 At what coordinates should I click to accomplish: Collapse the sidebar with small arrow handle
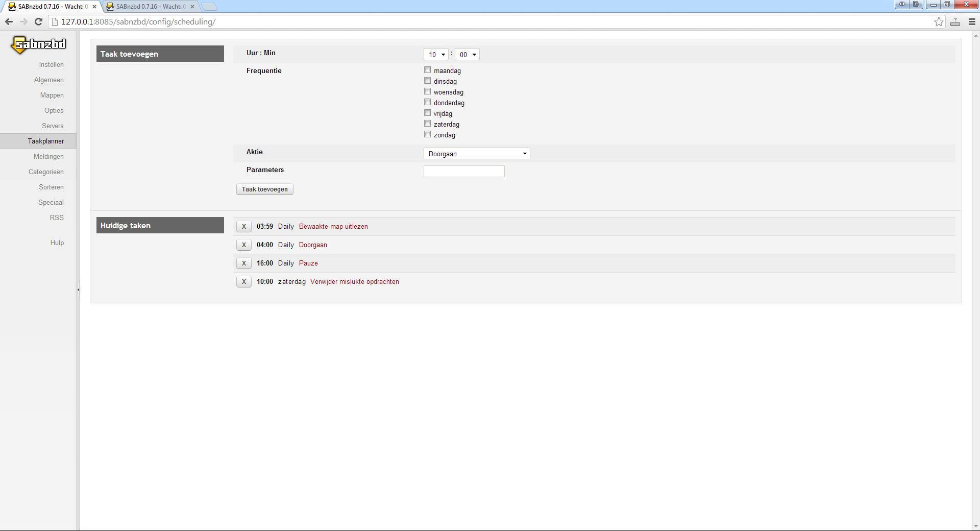(78, 289)
